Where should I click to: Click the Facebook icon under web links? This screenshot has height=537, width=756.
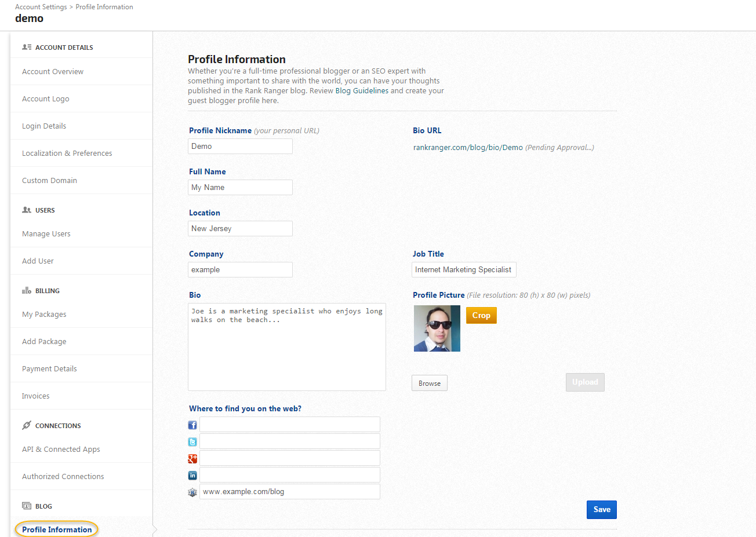coord(192,425)
